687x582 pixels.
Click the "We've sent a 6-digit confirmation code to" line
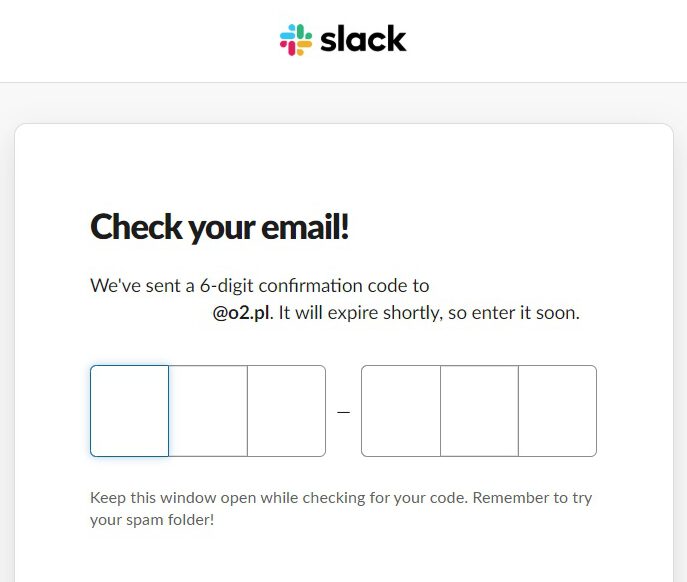pos(260,286)
